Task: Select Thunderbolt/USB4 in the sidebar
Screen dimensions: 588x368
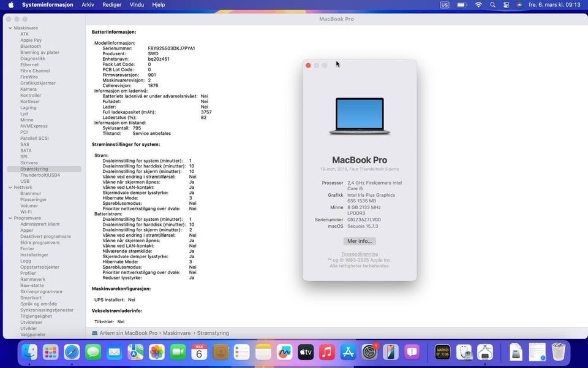Action: pos(40,175)
